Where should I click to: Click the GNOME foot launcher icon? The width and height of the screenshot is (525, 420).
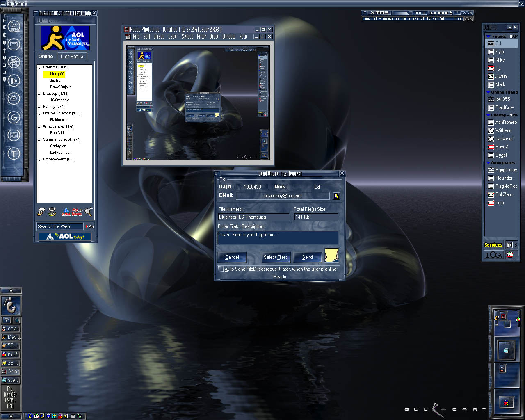tap(11, 306)
